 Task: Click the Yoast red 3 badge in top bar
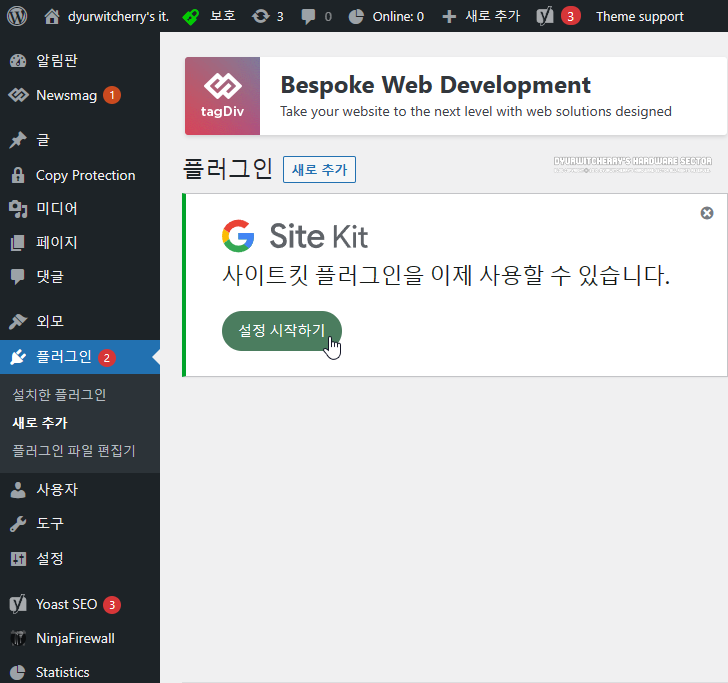click(x=571, y=17)
